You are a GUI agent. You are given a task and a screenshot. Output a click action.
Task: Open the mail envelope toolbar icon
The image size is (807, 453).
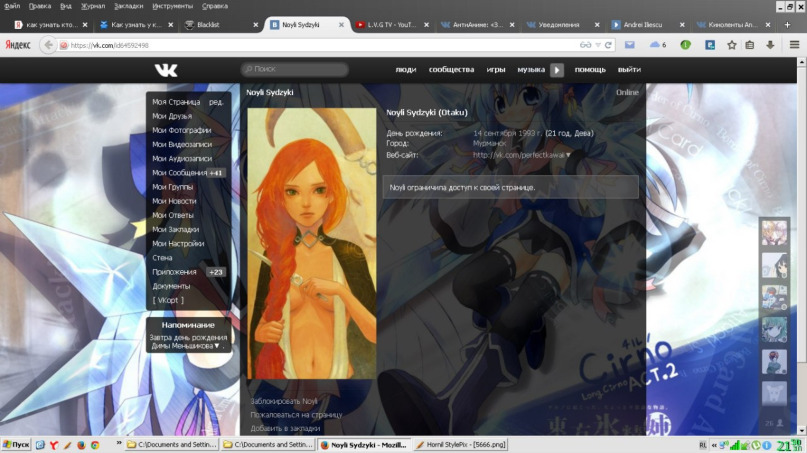click(629, 45)
